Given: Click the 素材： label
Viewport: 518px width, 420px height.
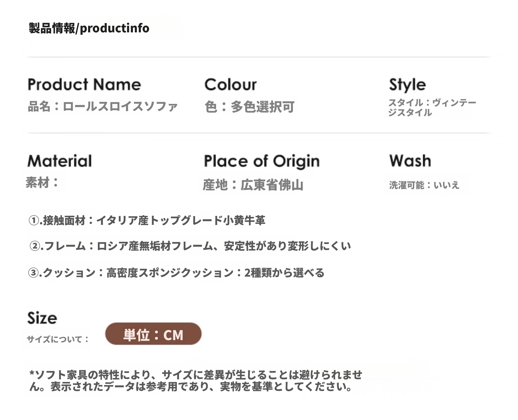Looking at the screenshot, I should click(x=42, y=182).
